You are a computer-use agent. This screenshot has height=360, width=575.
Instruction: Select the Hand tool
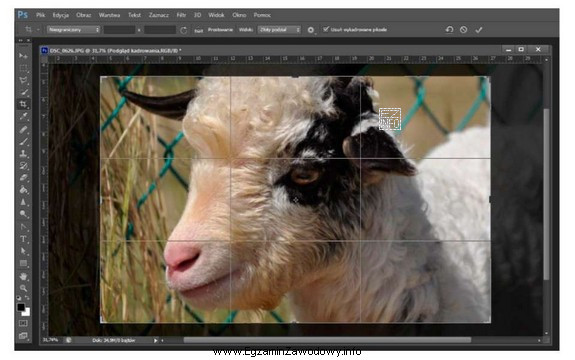tap(23, 276)
